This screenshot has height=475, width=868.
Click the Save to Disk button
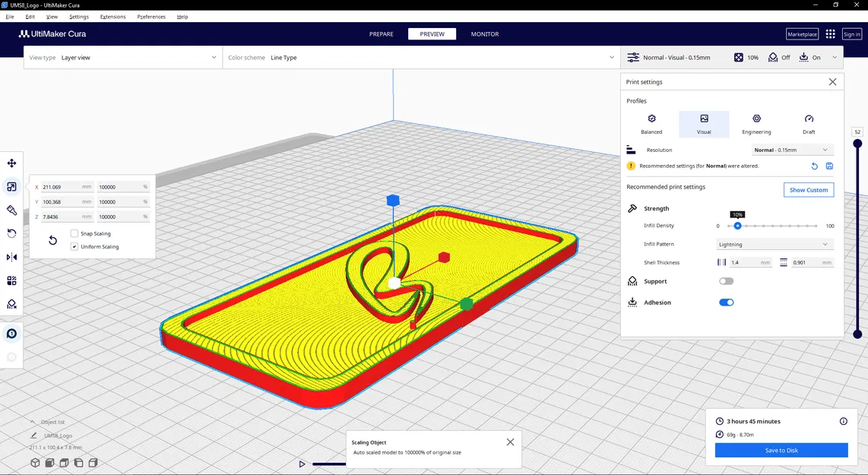[x=781, y=450]
